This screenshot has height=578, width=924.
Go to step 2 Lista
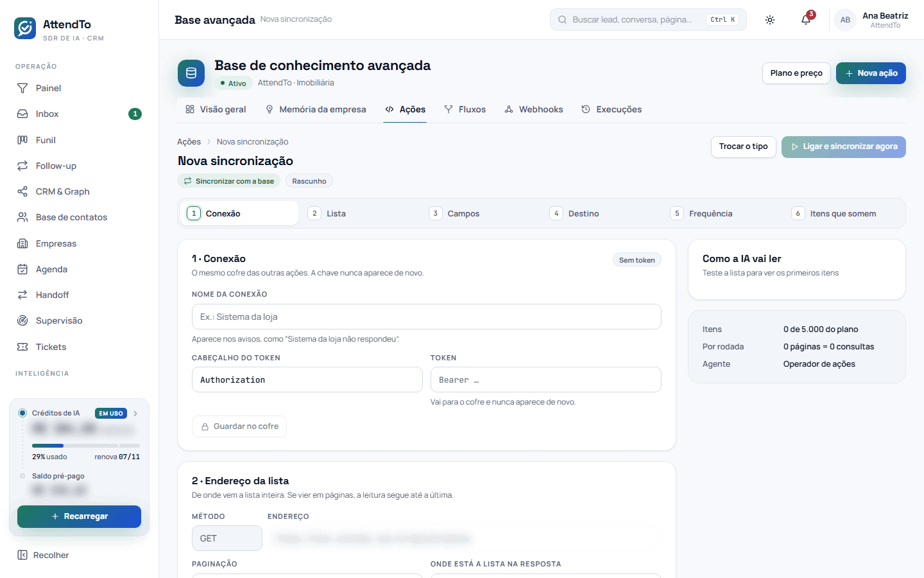click(x=360, y=213)
